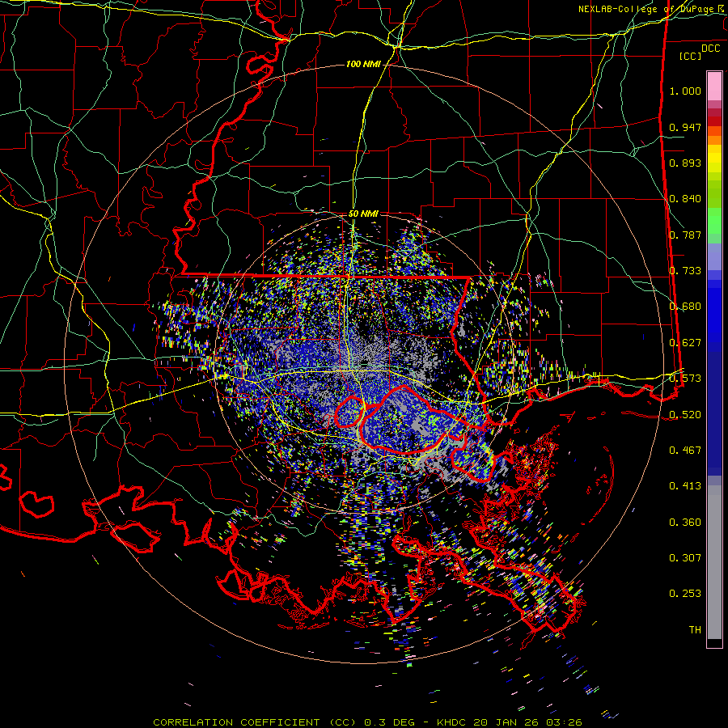
Task: Click the [CC] units label
Action: click(691, 56)
